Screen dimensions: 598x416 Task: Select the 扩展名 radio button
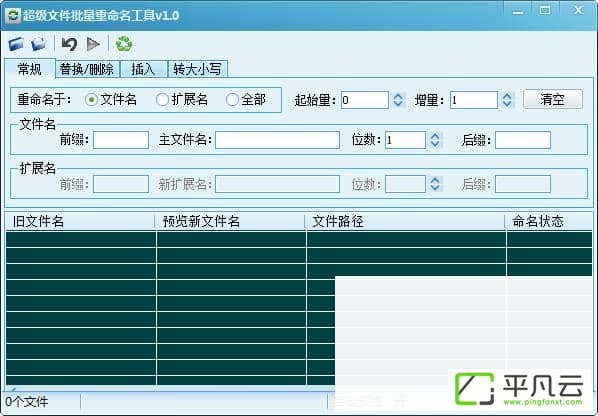tap(162, 100)
